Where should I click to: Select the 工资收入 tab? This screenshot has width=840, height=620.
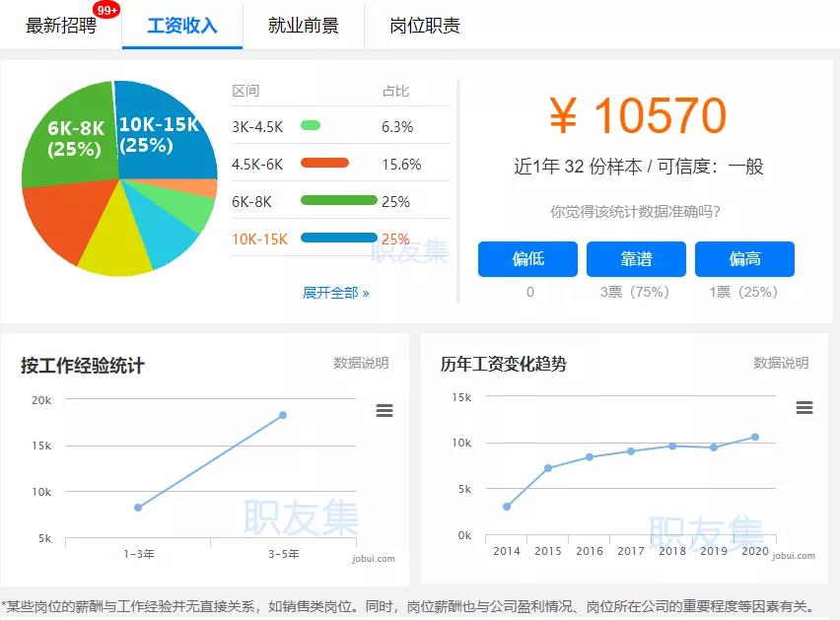(182, 26)
